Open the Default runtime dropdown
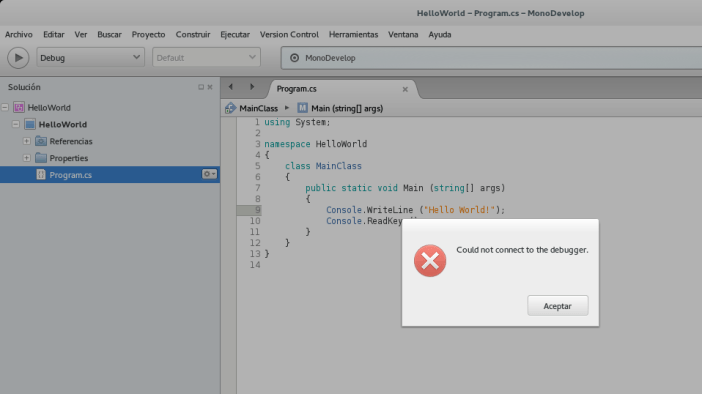 click(206, 58)
